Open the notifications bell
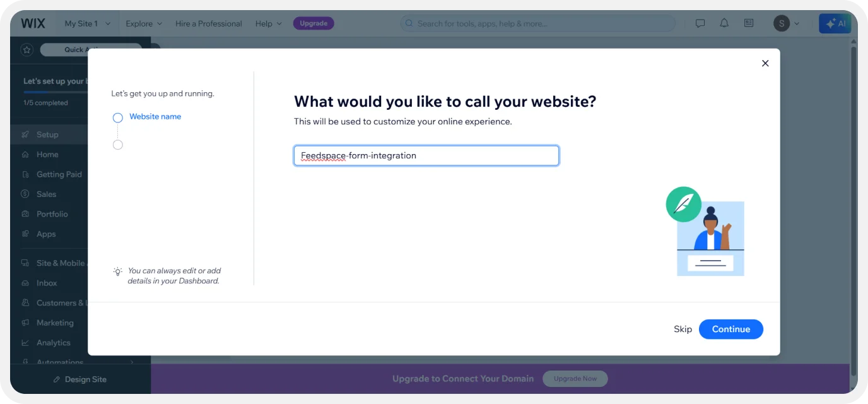868x404 pixels. tap(724, 23)
